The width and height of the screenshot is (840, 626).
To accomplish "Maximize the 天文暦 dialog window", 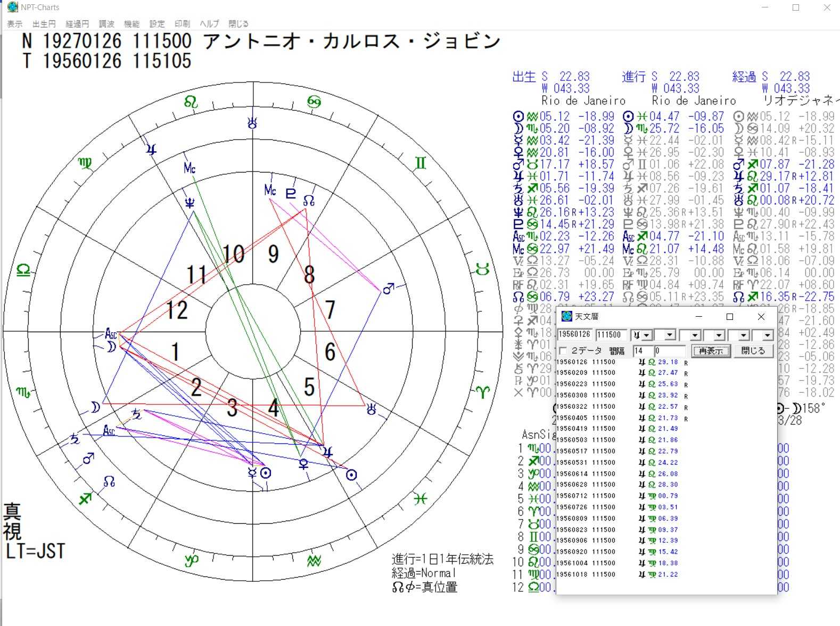I will tap(730, 316).
